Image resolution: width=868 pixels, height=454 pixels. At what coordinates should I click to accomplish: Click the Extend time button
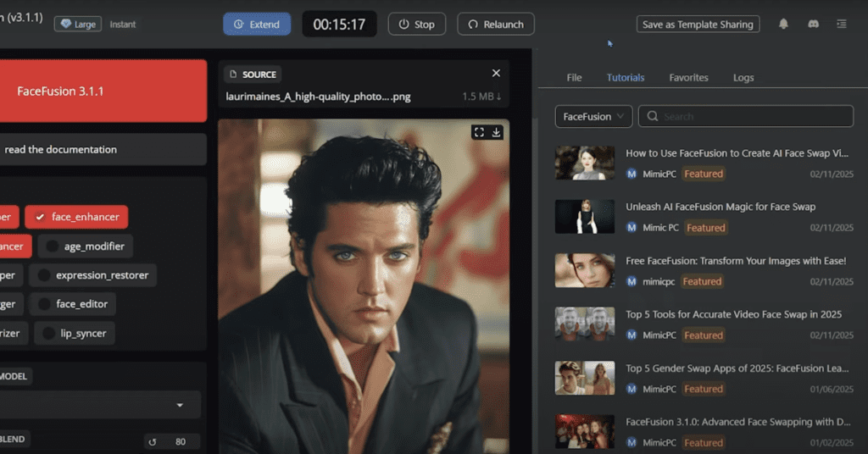[x=257, y=25]
